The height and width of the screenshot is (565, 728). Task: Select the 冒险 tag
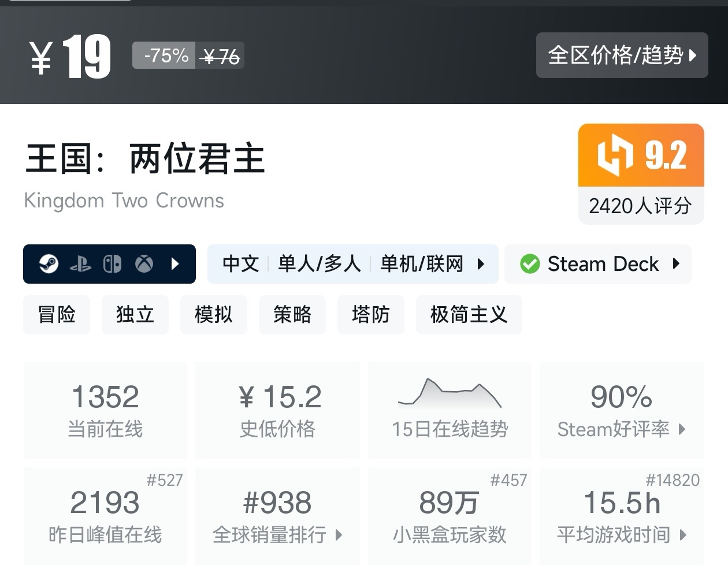[57, 315]
